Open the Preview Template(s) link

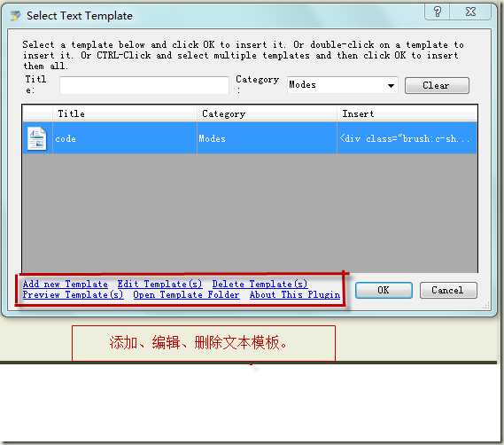(x=73, y=294)
